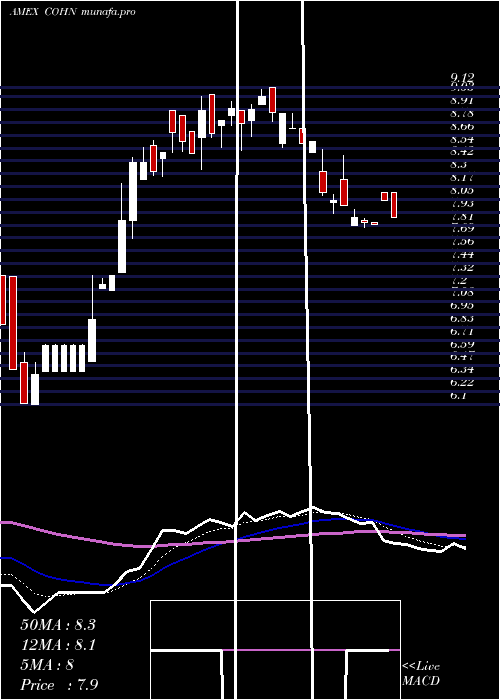Click the 6.71 price axis label
This screenshot has width=500, height=700.
coord(462,332)
